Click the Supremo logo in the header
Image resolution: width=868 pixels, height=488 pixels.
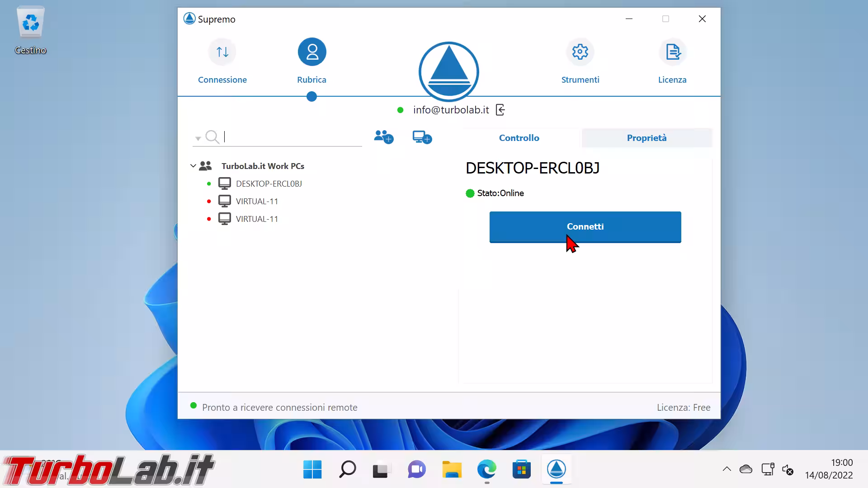point(448,71)
